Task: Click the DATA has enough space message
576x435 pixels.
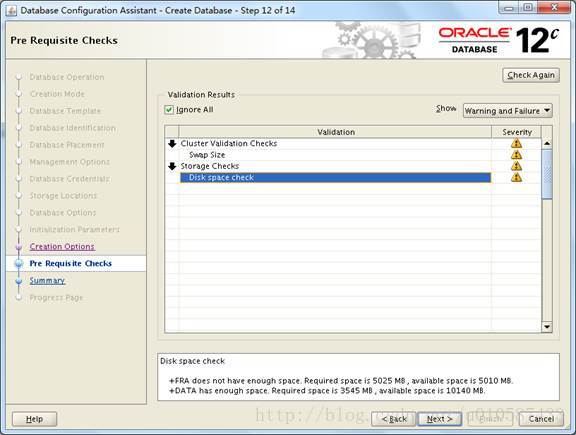Action: (327, 391)
